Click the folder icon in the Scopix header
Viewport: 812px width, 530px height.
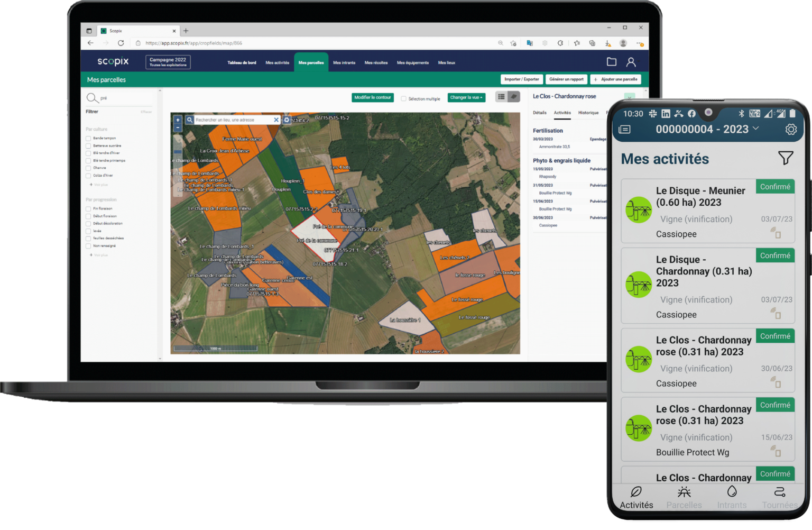coord(611,62)
